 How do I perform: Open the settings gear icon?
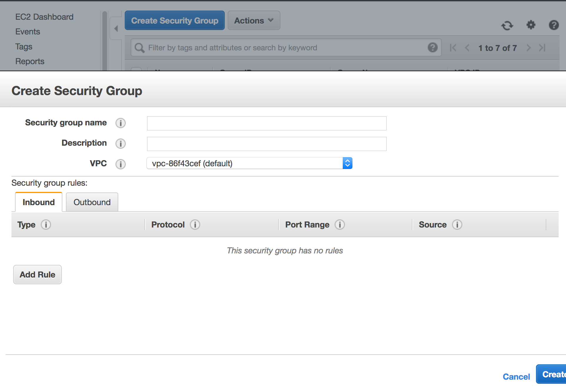[531, 25]
